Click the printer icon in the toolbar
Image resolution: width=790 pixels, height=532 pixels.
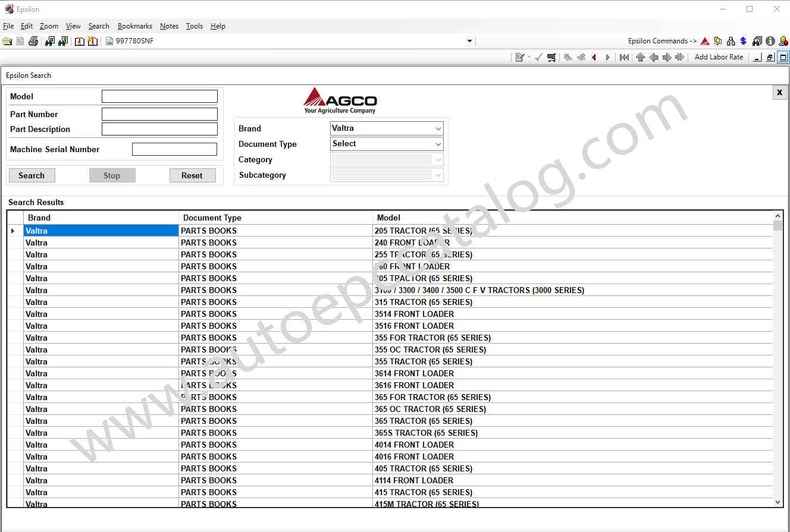click(x=33, y=41)
